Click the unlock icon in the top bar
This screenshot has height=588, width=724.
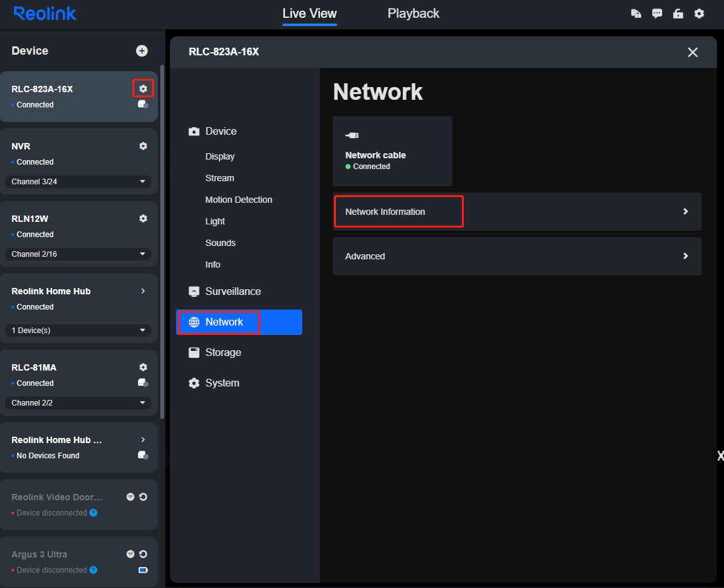[678, 13]
